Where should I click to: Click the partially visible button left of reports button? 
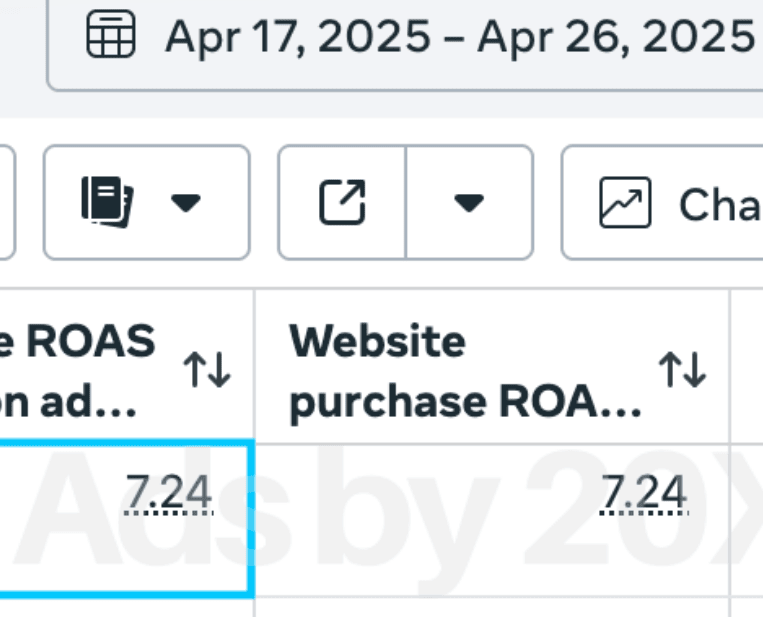click(x=6, y=202)
